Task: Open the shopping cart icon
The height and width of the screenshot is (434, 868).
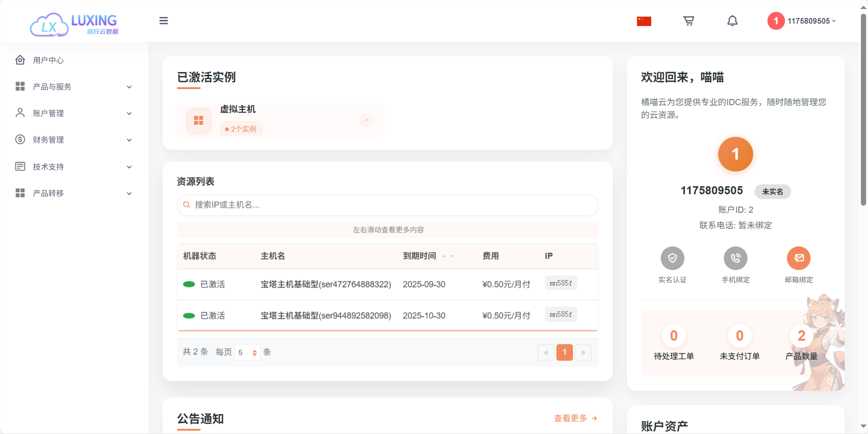Action: [x=688, y=21]
